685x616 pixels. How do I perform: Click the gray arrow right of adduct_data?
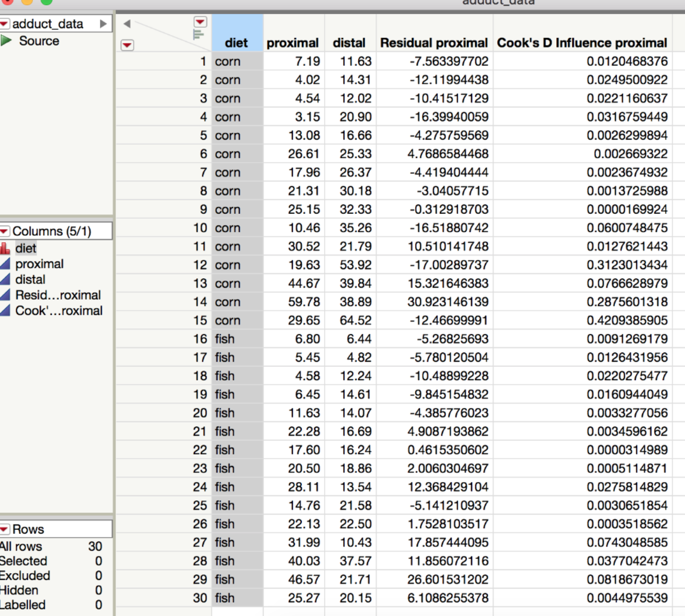point(103,24)
